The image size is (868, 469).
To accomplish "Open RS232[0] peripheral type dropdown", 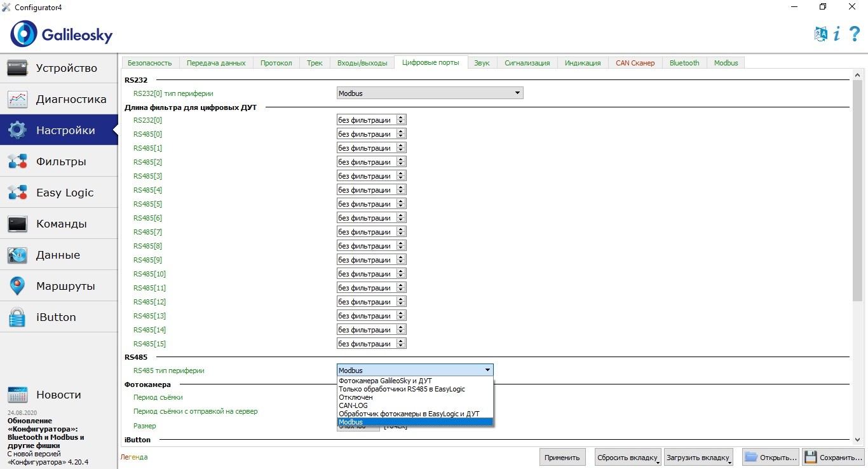I will tap(430, 93).
